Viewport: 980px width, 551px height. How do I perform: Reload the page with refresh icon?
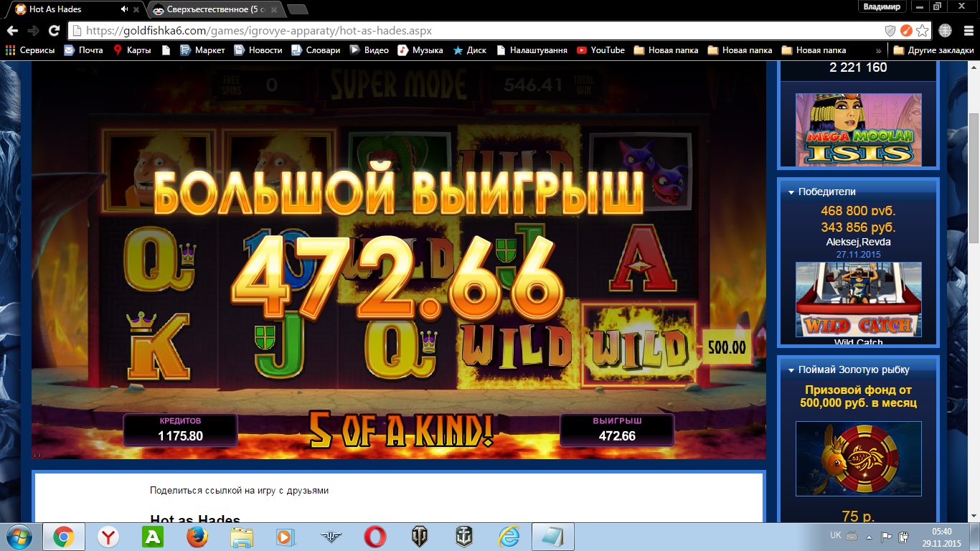pyautogui.click(x=54, y=31)
